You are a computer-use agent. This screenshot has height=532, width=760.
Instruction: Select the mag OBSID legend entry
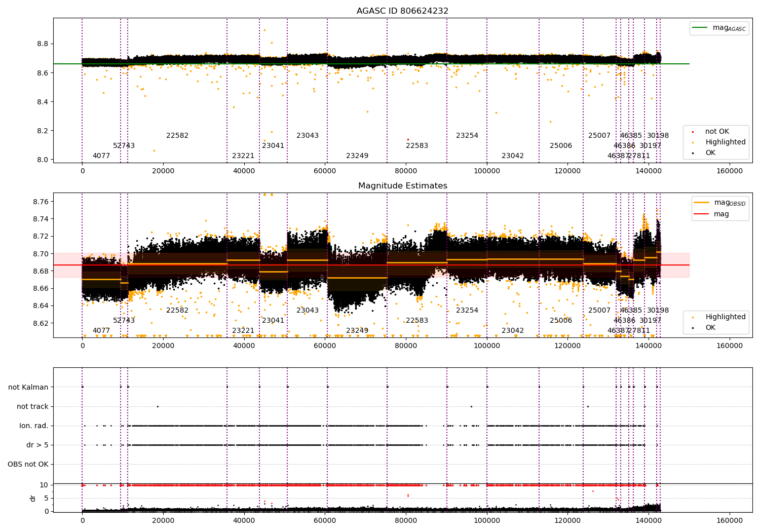click(720, 203)
